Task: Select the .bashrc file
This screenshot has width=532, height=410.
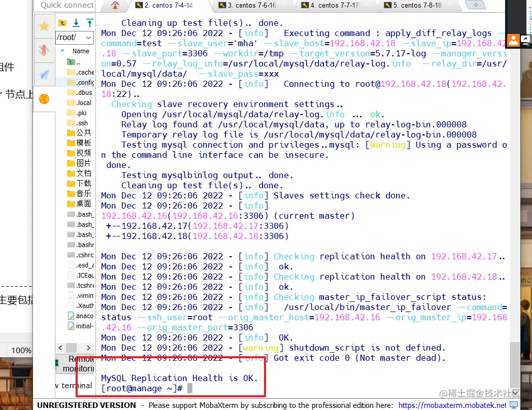Action: click(81, 245)
